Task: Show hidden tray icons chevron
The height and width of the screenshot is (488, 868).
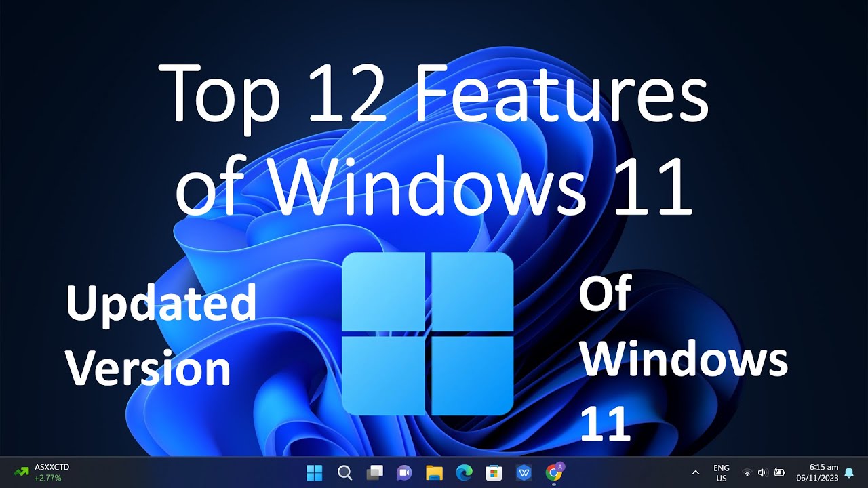Action: pos(695,472)
